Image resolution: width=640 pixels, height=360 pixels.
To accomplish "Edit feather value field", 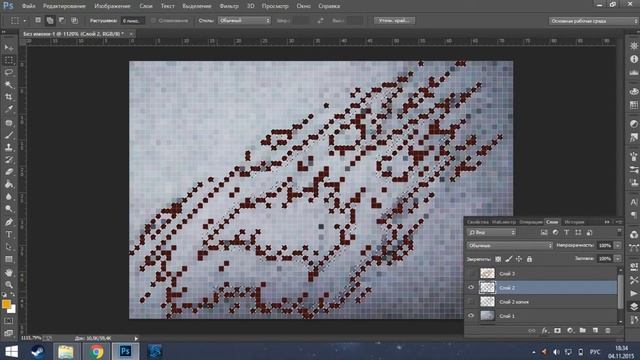I will click(133, 20).
